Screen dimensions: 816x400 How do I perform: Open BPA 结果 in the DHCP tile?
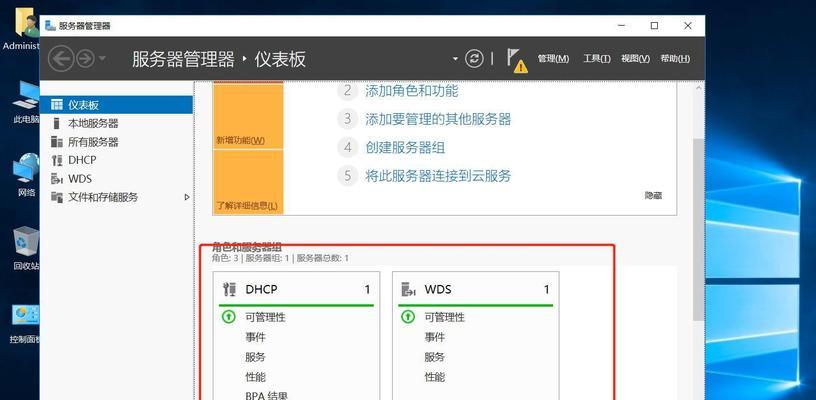click(266, 396)
